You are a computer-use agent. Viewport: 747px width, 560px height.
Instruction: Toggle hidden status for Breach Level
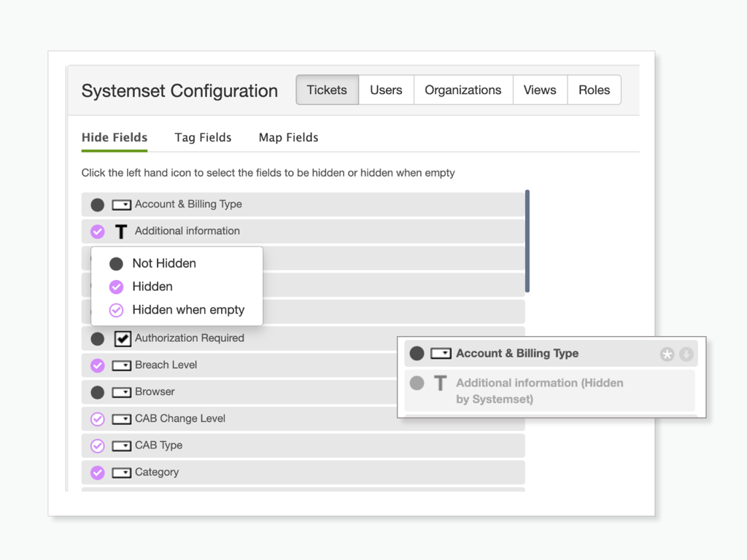[x=97, y=365]
